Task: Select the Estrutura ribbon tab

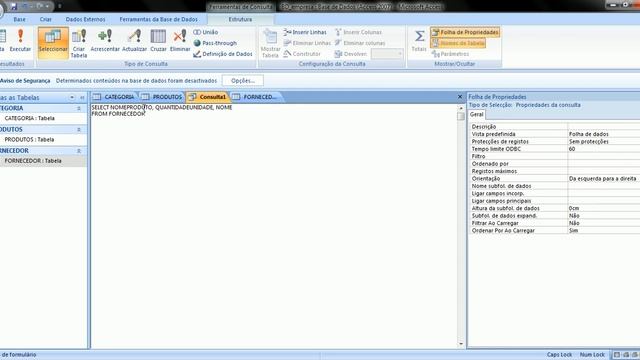Action: tap(240, 19)
